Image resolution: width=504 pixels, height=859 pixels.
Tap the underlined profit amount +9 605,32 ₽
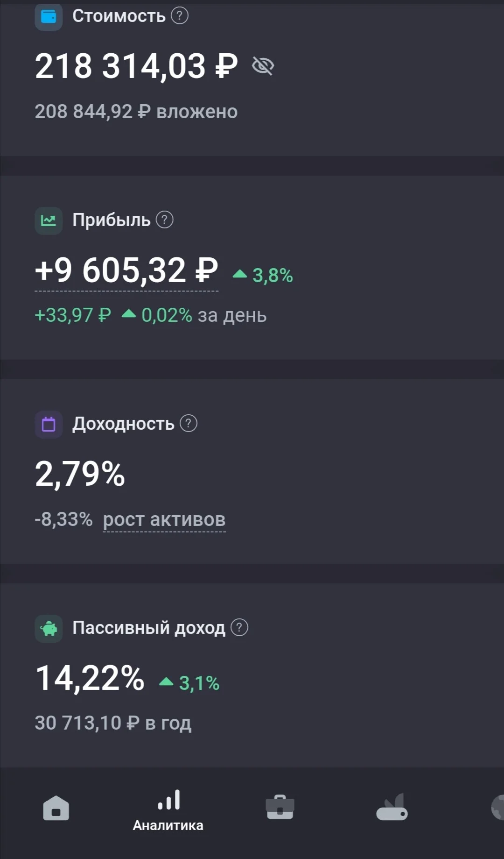coord(126,271)
